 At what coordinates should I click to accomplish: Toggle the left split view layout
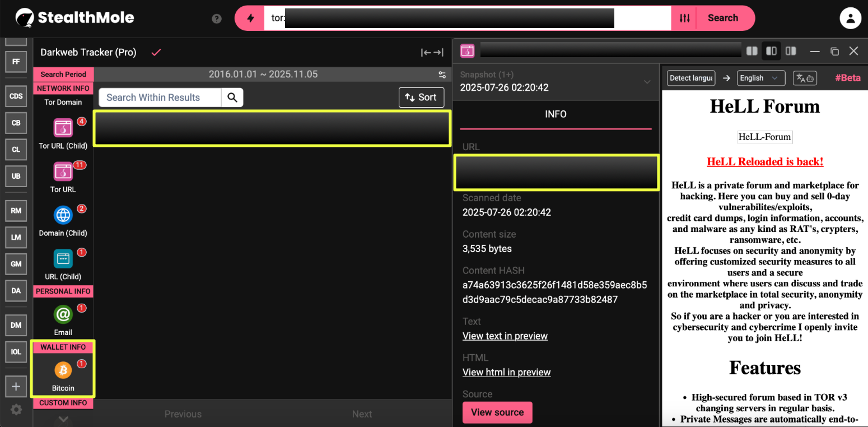coord(752,51)
